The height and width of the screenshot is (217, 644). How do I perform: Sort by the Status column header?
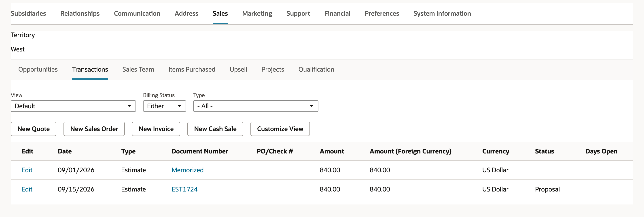tap(544, 151)
